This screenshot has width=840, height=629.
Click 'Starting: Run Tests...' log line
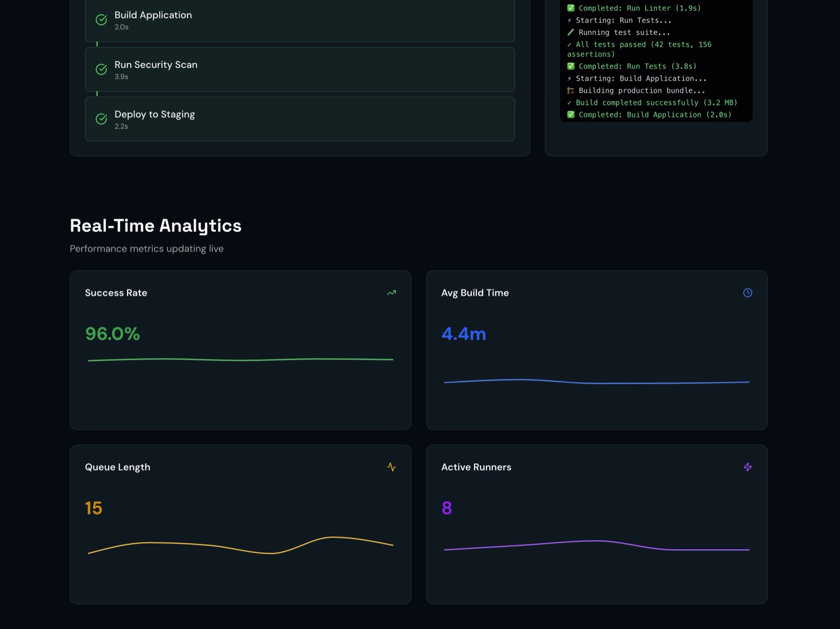619,20
